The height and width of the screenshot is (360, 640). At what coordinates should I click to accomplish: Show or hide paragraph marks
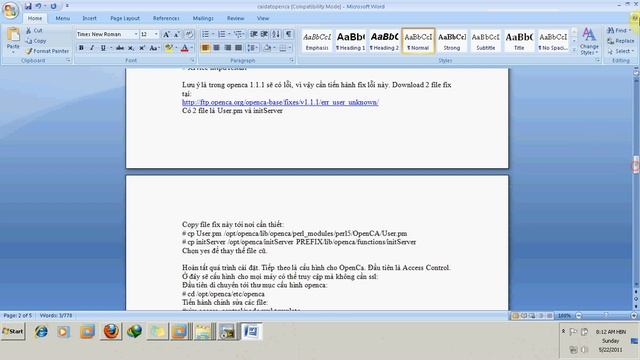click(x=289, y=34)
